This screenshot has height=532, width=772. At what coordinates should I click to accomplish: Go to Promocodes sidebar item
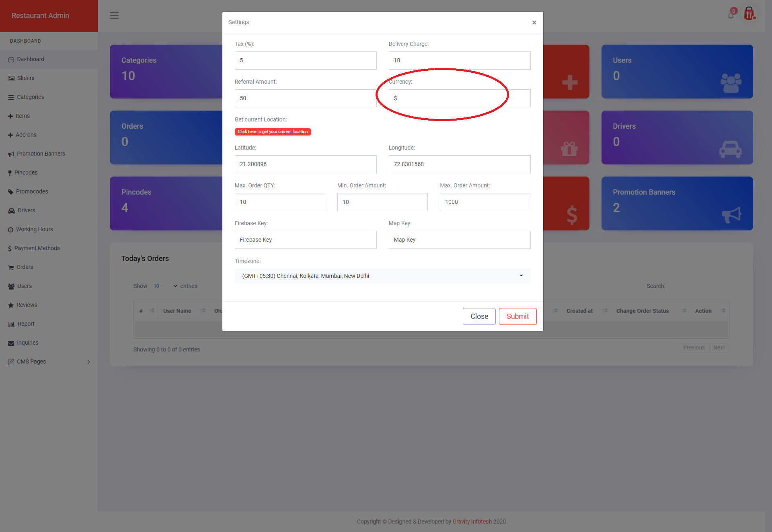pos(32,191)
